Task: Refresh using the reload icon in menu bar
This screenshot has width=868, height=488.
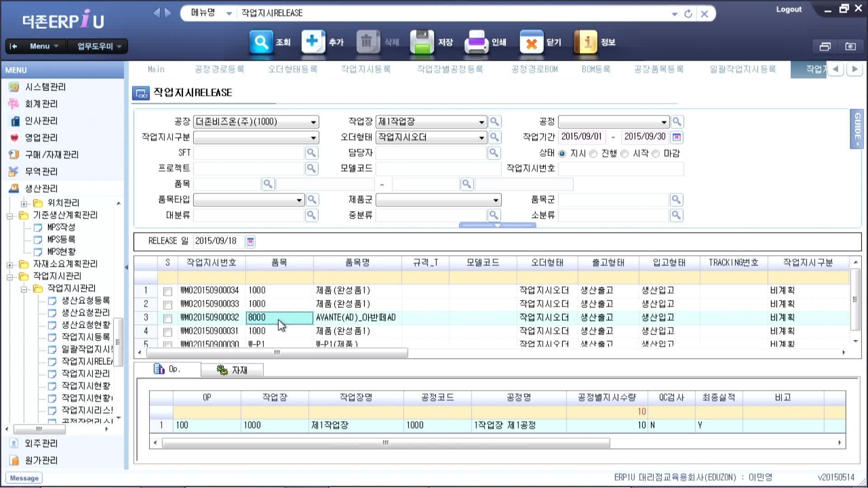Action: coord(688,14)
